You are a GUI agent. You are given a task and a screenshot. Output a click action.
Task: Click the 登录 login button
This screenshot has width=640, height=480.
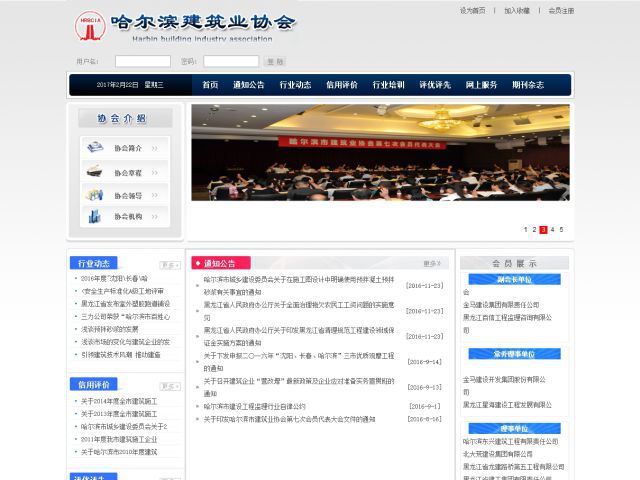(275, 62)
